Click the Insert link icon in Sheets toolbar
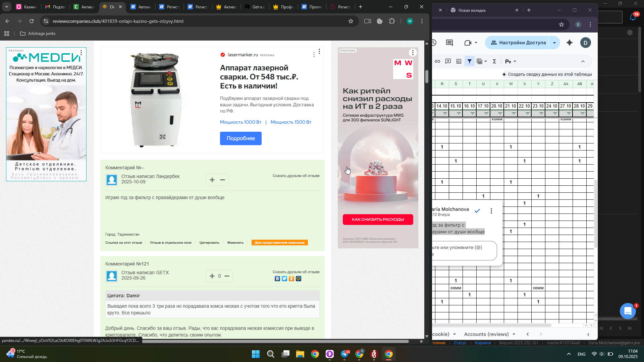Viewport: 644px width, 362px height. (437, 61)
